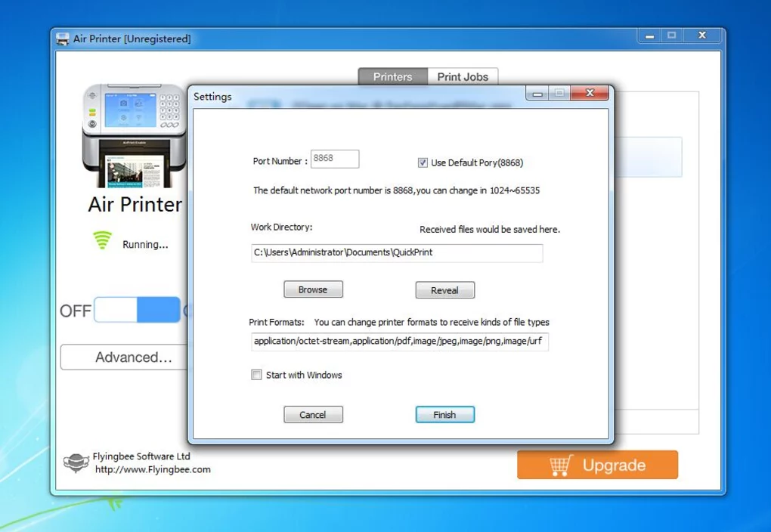The height and width of the screenshot is (532, 771).
Task: Select the Printers tab
Action: [392, 76]
